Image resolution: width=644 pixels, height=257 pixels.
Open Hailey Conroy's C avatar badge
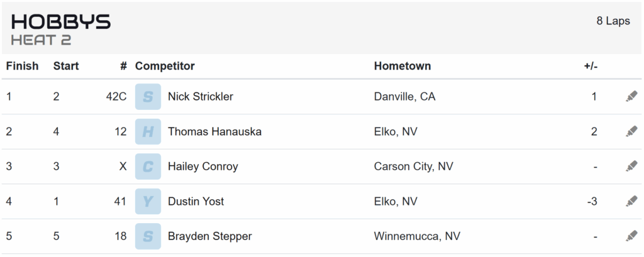click(148, 167)
